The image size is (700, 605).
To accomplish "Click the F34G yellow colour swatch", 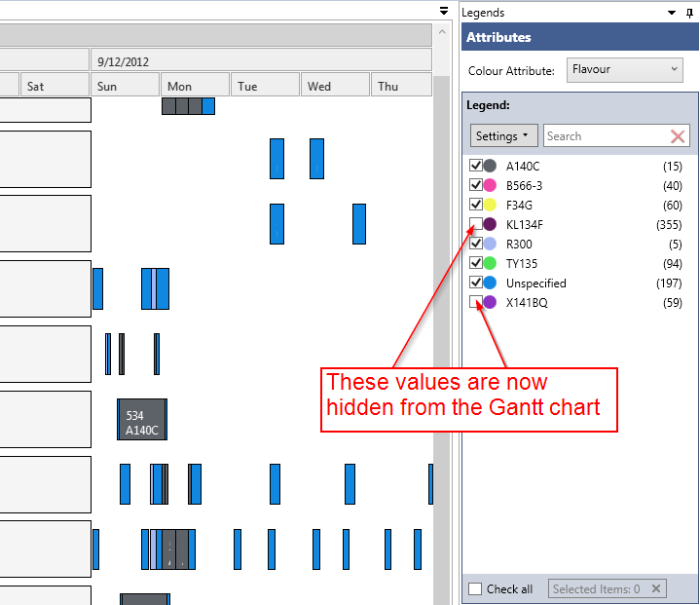I will point(491,205).
